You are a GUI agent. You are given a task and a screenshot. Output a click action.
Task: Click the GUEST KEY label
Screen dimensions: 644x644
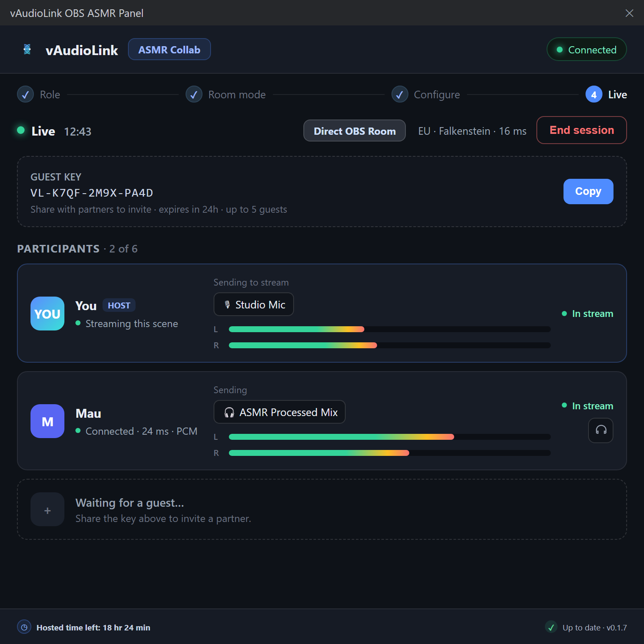pos(56,177)
